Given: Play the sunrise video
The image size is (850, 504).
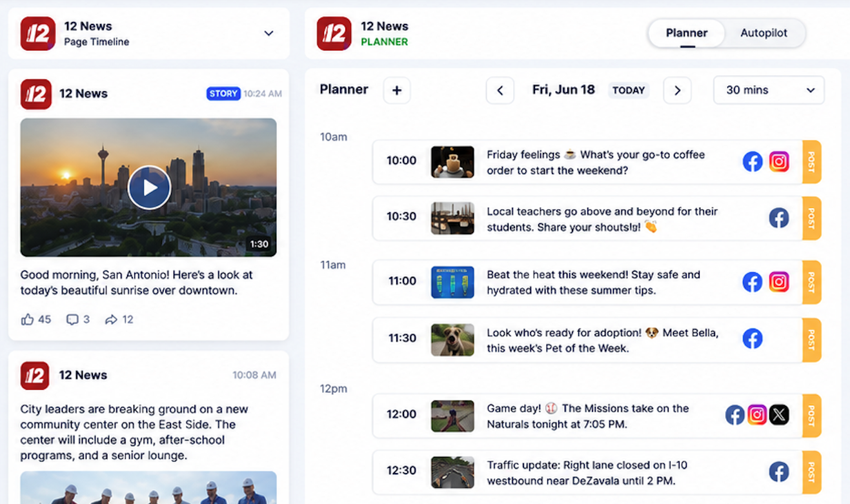Looking at the screenshot, I should pyautogui.click(x=149, y=188).
